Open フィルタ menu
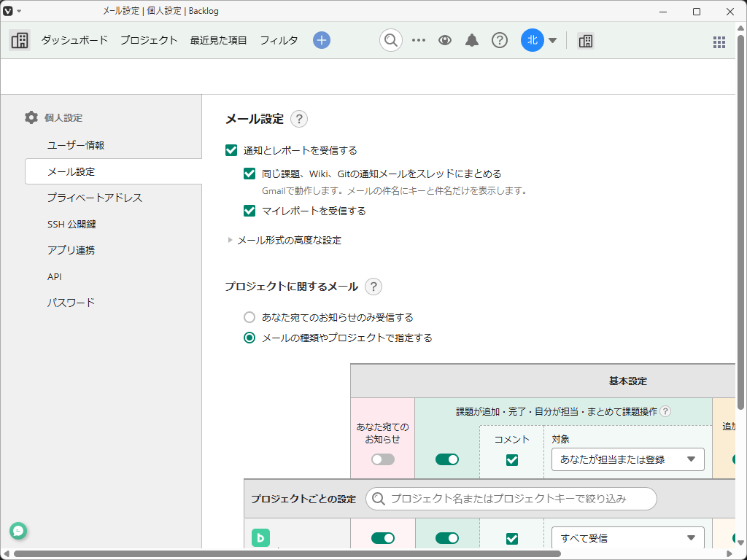 coord(279,41)
